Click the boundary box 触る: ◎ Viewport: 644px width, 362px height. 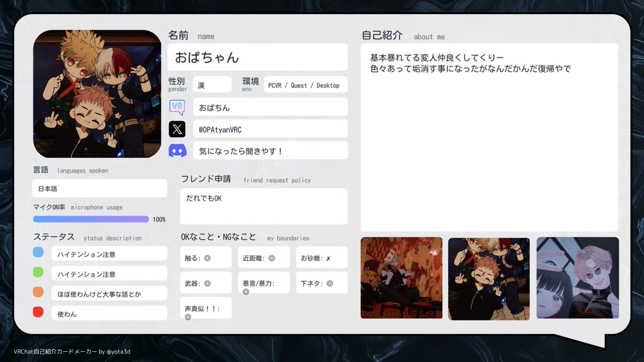tap(206, 257)
